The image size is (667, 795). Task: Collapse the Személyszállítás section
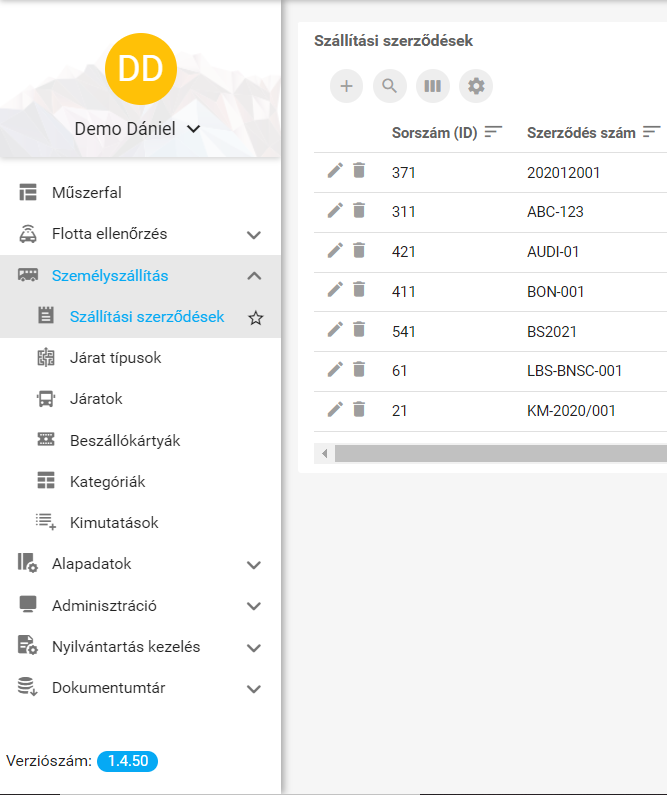(x=254, y=276)
